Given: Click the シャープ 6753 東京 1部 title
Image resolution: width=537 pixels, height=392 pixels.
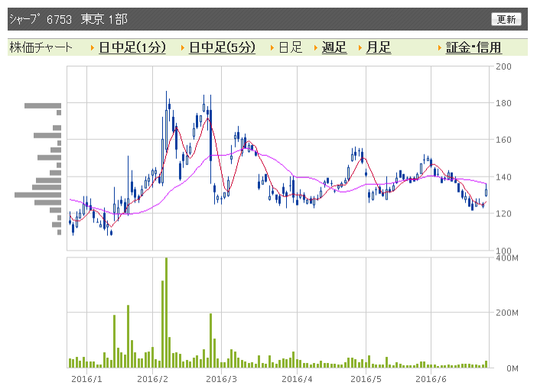Looking at the screenshot, I should (x=69, y=19).
